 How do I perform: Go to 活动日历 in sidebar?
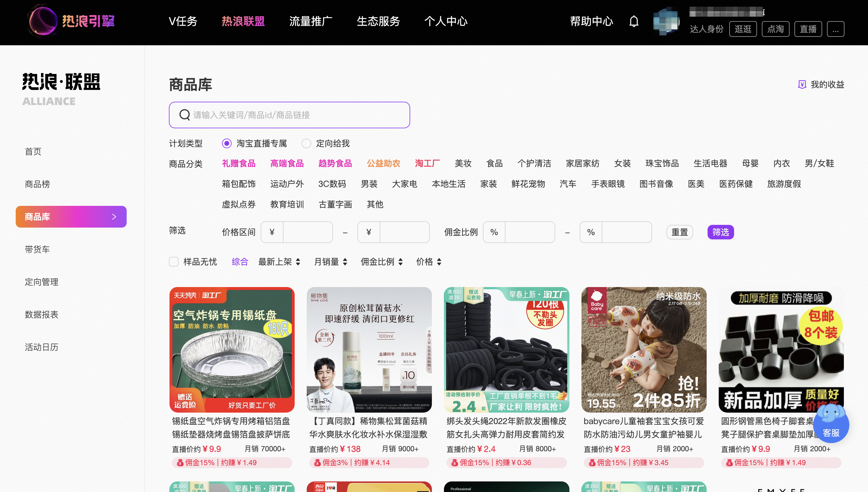coord(42,347)
